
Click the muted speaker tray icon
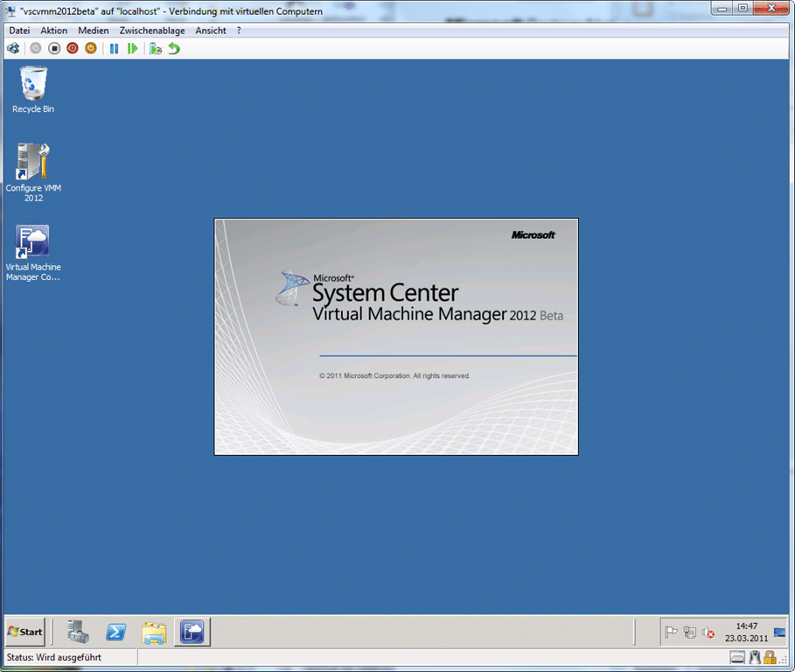pos(708,633)
